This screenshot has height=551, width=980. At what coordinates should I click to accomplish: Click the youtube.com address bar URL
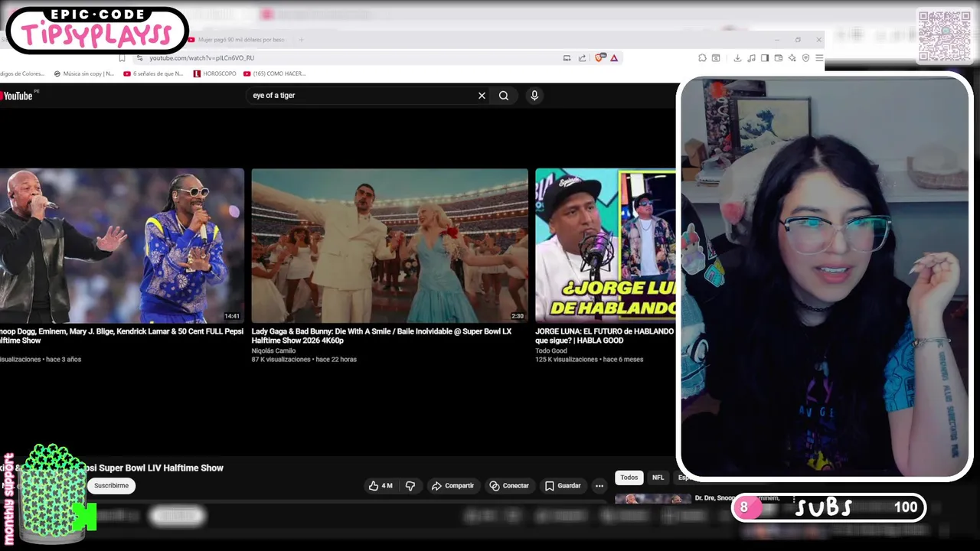[x=201, y=58]
